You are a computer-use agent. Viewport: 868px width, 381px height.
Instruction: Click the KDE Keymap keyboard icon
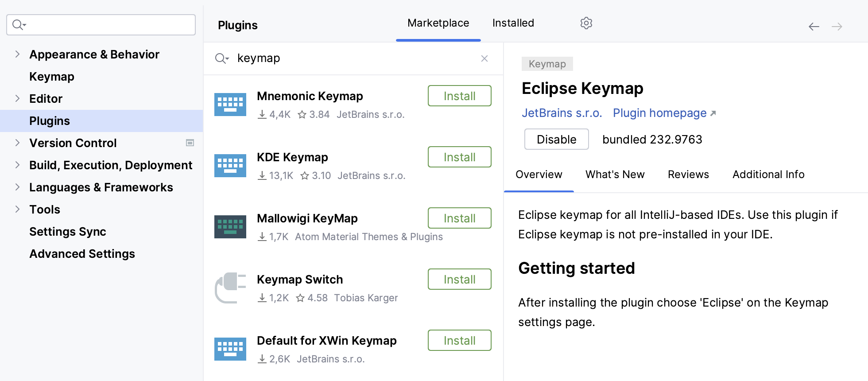tap(230, 166)
